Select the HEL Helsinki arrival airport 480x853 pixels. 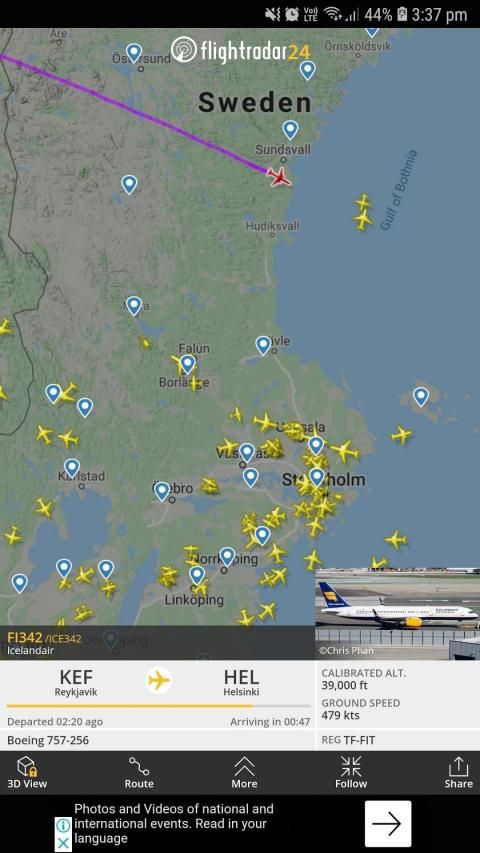point(241,682)
